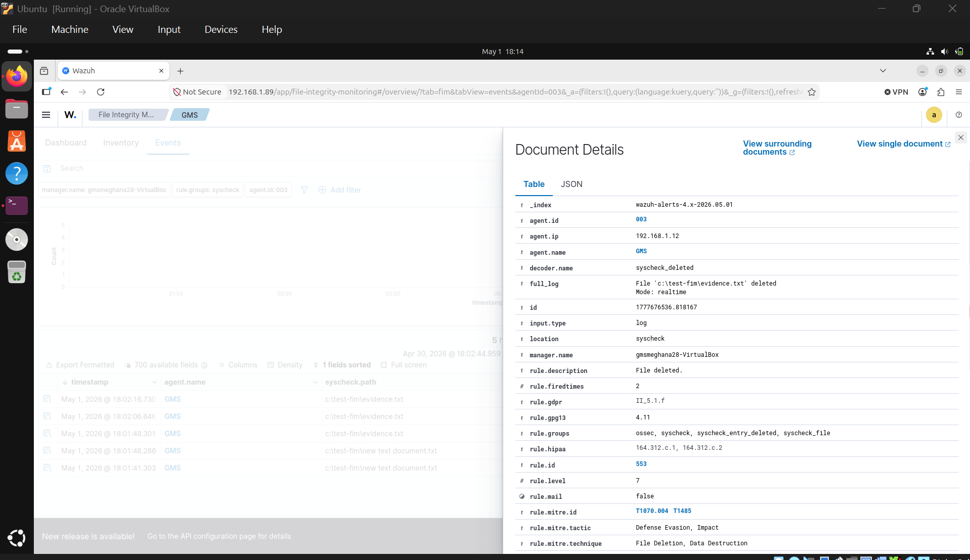Viewport: 970px width, 560px height.
Task: Open the optical disc icon in dock
Action: coord(17,240)
